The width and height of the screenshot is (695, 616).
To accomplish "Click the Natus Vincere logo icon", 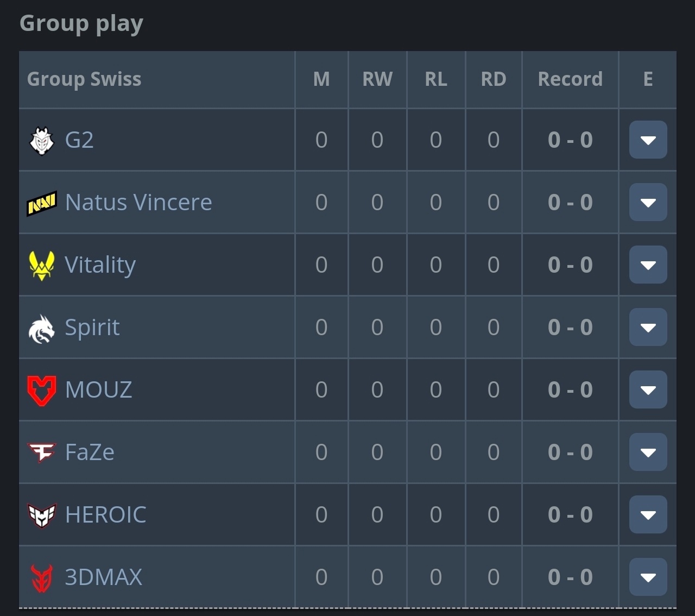I will [42, 203].
